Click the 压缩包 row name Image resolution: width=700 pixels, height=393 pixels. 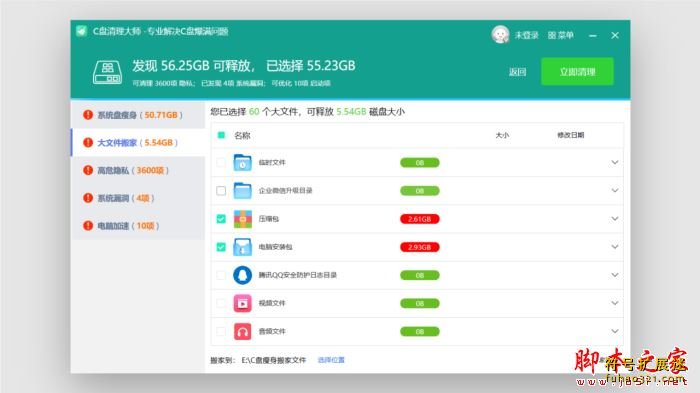[x=269, y=219]
